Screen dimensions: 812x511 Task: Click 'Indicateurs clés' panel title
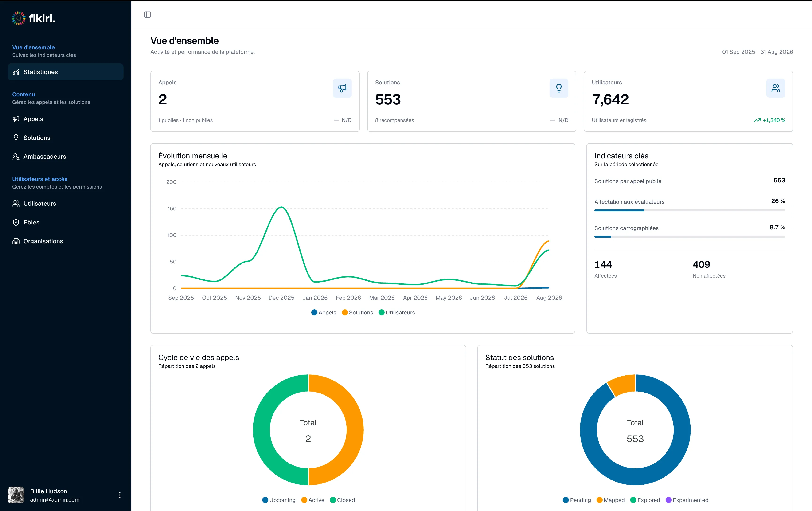coord(621,156)
